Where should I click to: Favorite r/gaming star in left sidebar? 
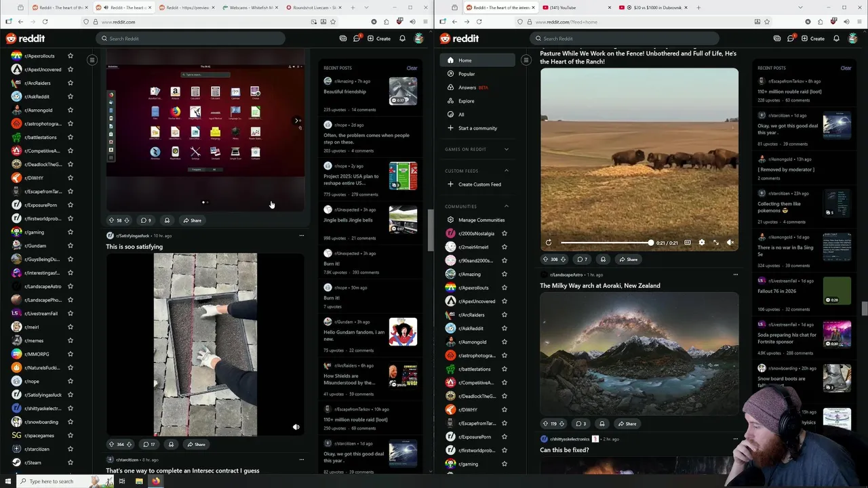coord(70,232)
